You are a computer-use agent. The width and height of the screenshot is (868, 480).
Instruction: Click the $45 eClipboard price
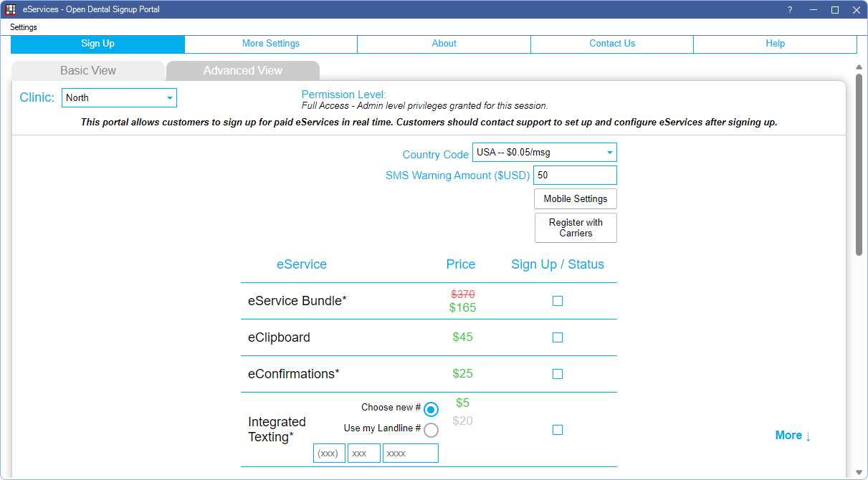tap(463, 337)
